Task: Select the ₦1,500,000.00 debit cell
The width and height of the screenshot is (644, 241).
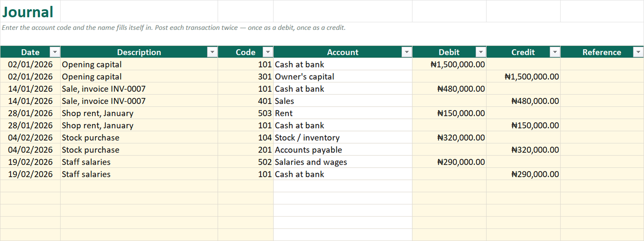Action: [x=449, y=64]
